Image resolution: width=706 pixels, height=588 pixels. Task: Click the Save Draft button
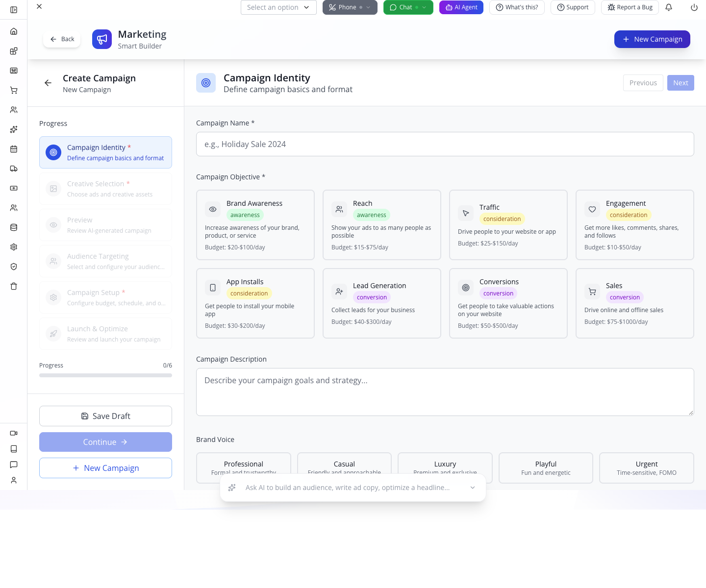(x=105, y=416)
